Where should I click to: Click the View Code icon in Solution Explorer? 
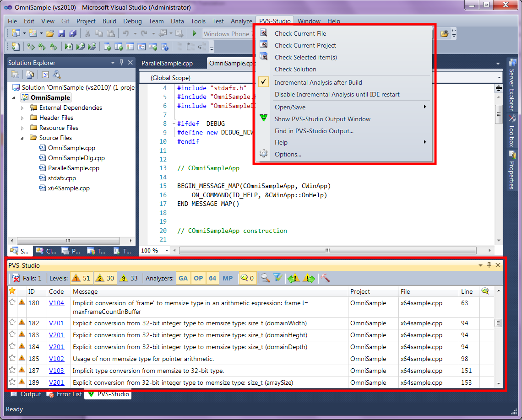tap(45, 75)
